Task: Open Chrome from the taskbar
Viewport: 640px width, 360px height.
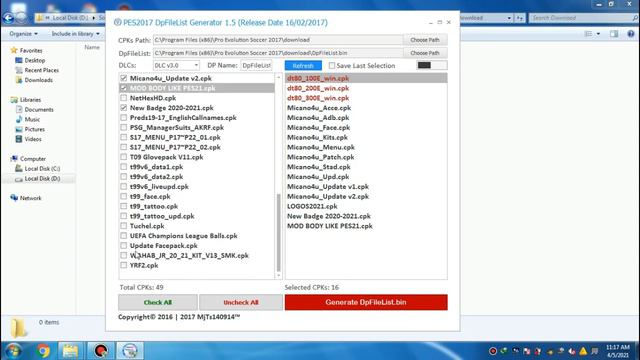Action: [43, 351]
